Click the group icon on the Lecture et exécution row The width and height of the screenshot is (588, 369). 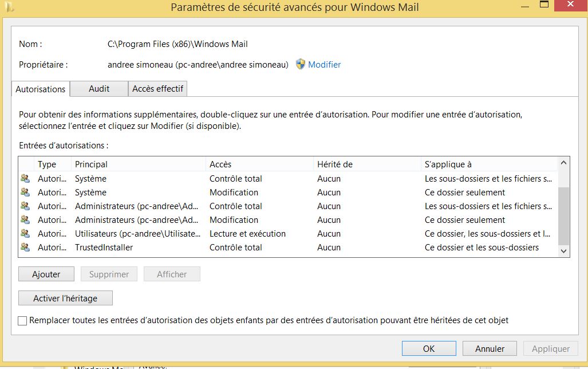pyautogui.click(x=25, y=233)
